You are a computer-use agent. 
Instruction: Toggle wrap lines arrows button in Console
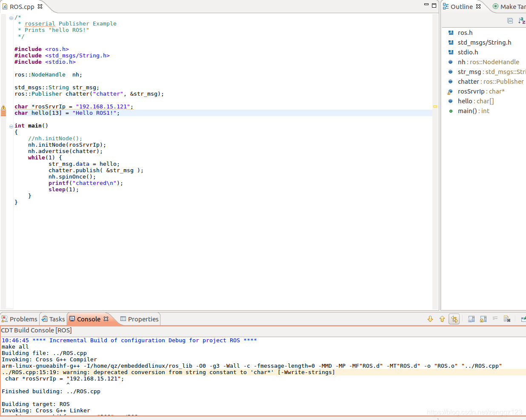(454, 319)
